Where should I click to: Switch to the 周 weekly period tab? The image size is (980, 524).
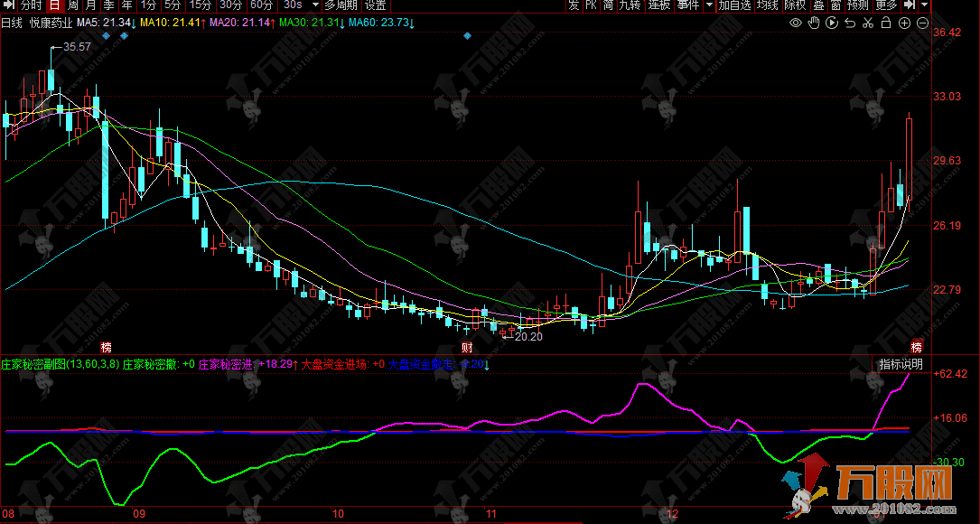point(74,5)
